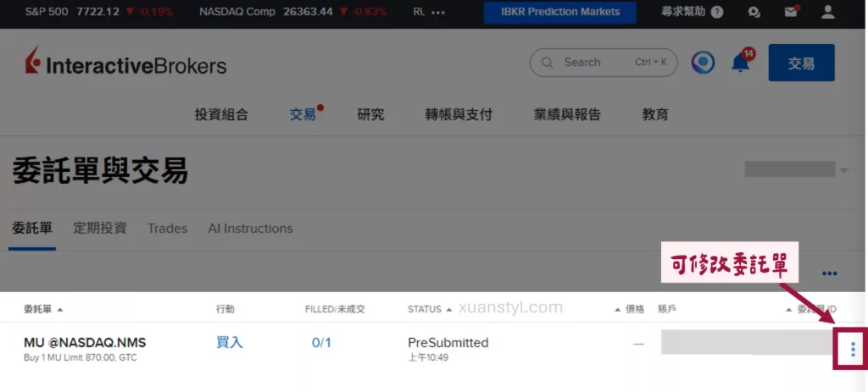Image resolution: width=868 pixels, height=392 pixels.
Task: Open the horizontal three-dot table options
Action: pos(829,273)
